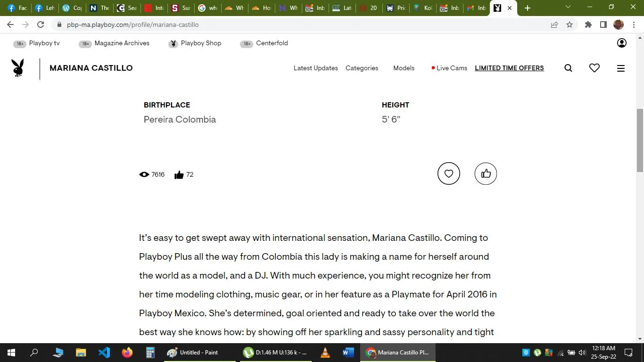Open the browser side panel
This screenshot has width=644, height=362.
pos(603,25)
